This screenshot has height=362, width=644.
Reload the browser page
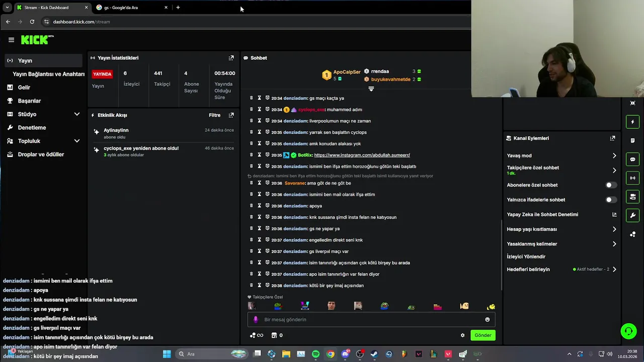pos(32,22)
